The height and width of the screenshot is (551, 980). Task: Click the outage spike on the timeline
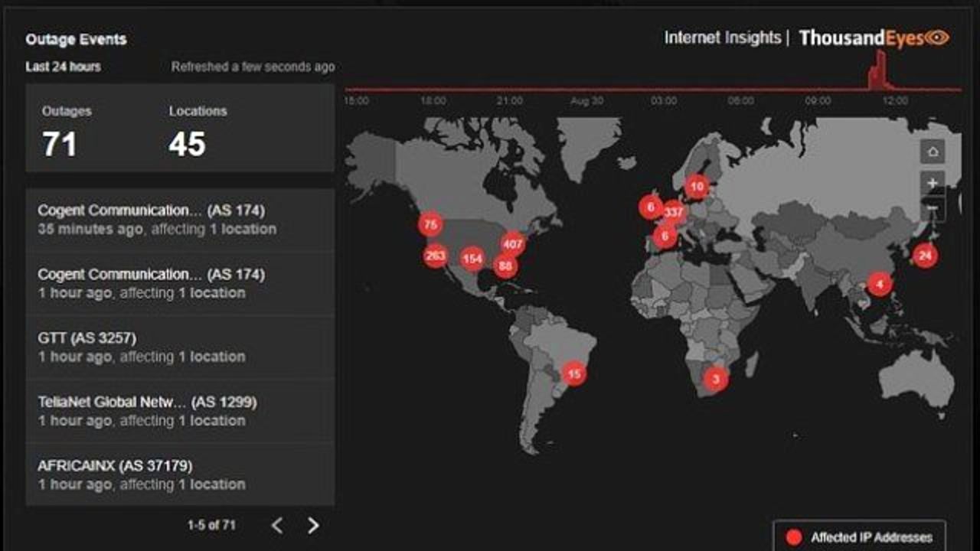[x=878, y=71]
